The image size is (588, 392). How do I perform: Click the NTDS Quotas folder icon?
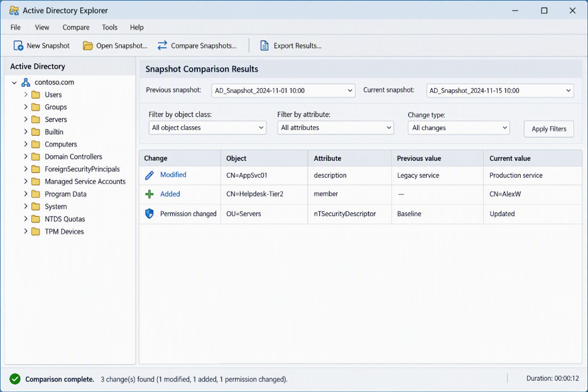36,219
